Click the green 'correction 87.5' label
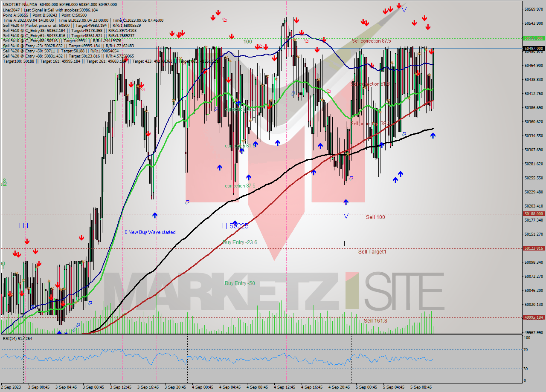The height and width of the screenshot is (392, 546). (x=240, y=186)
